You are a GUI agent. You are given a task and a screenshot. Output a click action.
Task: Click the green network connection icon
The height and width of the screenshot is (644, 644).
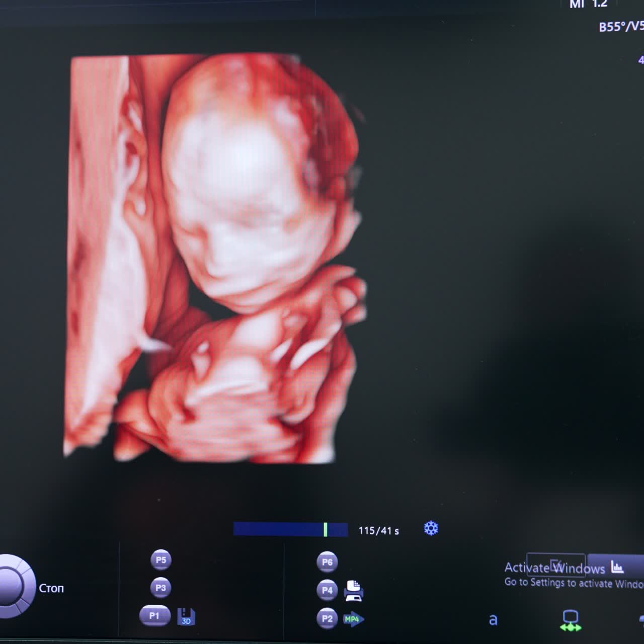coord(571,620)
